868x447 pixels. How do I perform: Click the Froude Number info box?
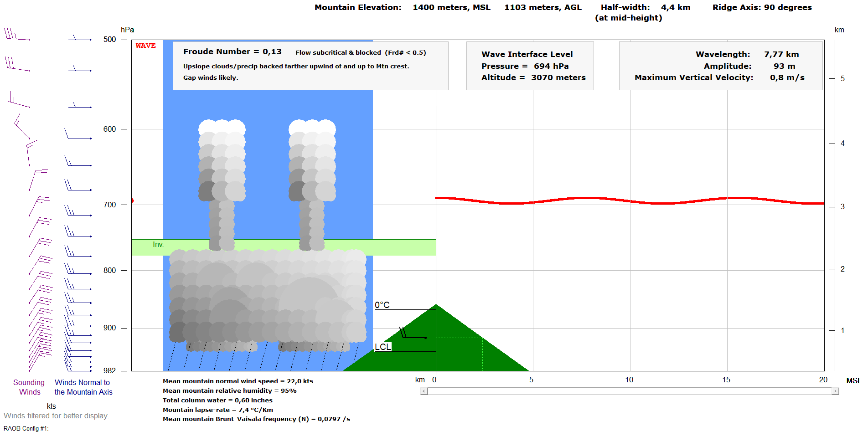310,65
